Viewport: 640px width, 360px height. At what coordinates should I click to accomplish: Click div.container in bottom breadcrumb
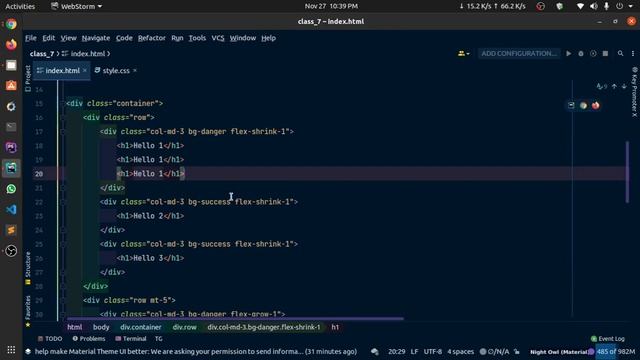[x=141, y=327]
